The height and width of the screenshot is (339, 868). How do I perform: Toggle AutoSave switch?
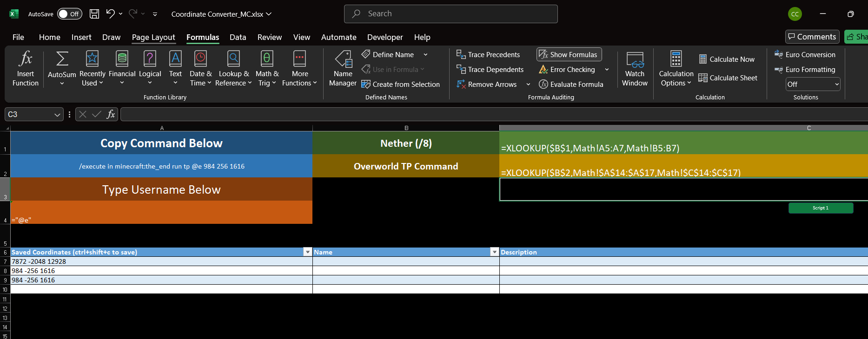(x=69, y=14)
